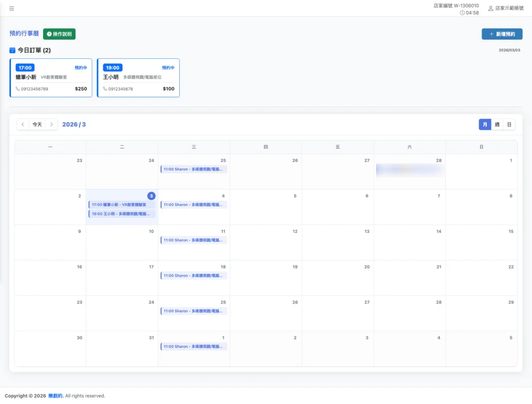Switch calendar to month view 月
The image size is (532, 404).
tap(485, 125)
